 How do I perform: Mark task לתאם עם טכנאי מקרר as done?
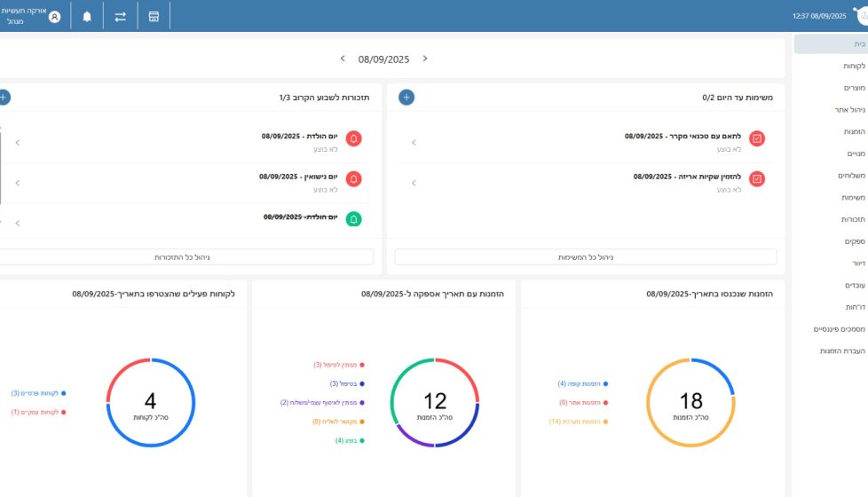point(757,138)
